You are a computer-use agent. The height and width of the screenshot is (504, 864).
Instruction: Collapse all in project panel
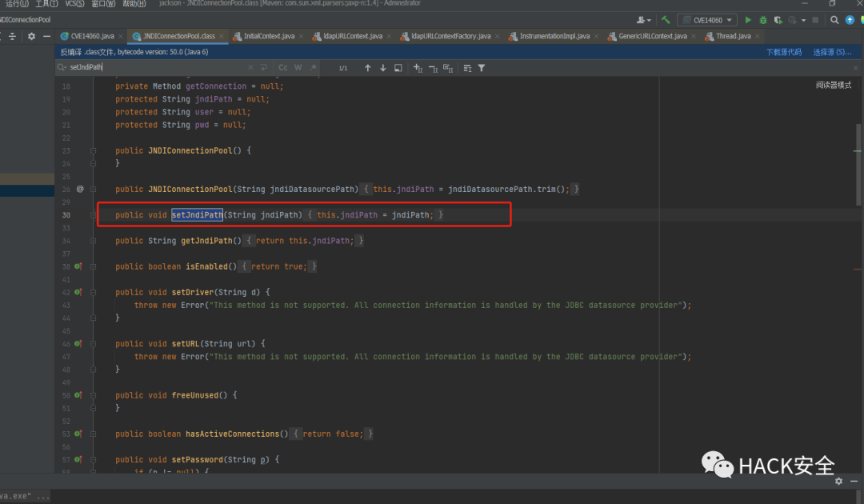coord(12,36)
